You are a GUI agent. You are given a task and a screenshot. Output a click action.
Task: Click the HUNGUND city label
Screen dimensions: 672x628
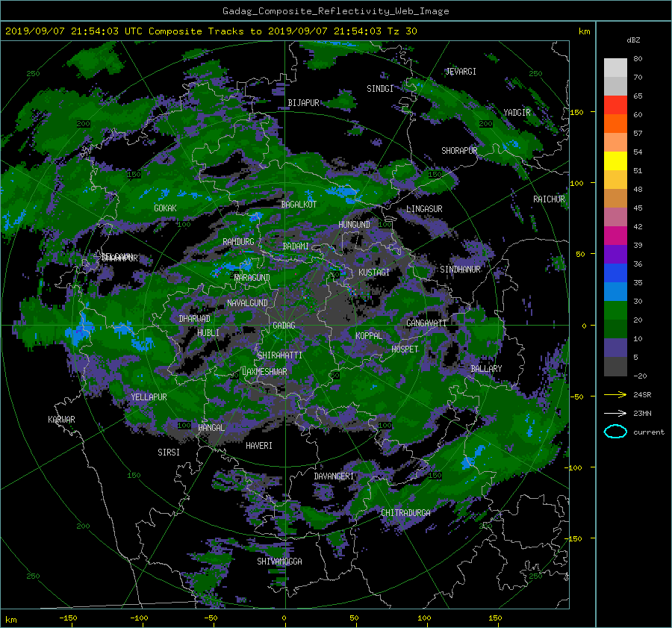[354, 225]
